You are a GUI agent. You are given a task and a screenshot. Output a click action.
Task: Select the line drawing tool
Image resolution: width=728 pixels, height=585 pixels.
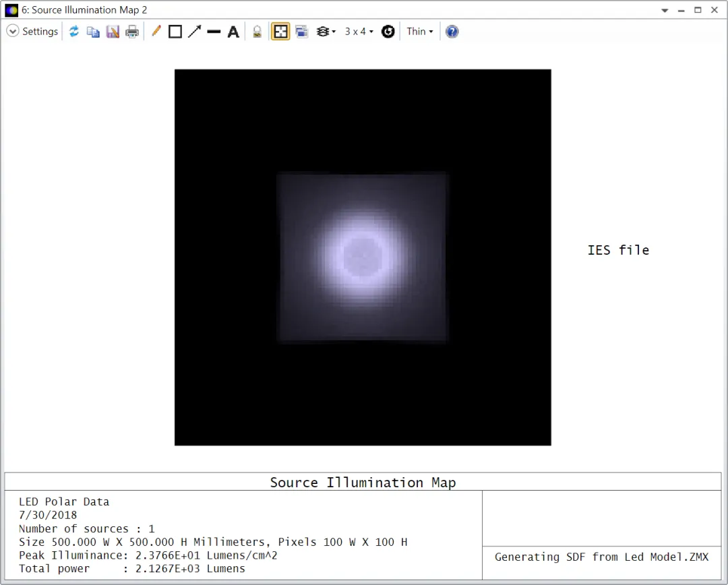(214, 32)
